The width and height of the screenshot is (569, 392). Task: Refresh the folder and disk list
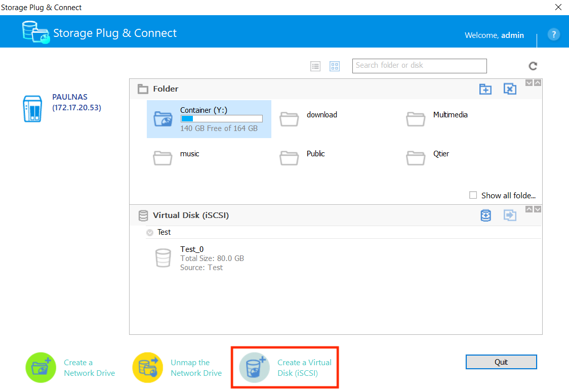[533, 66]
